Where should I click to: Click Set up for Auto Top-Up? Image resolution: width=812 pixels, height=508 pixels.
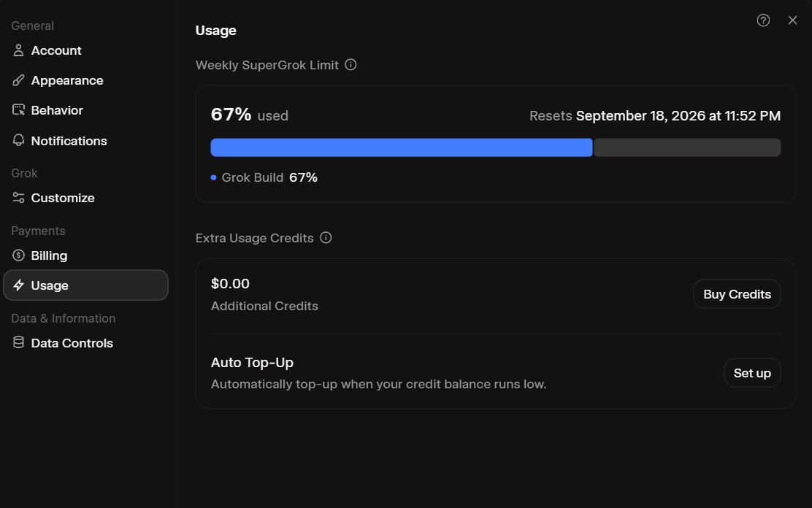click(x=752, y=373)
